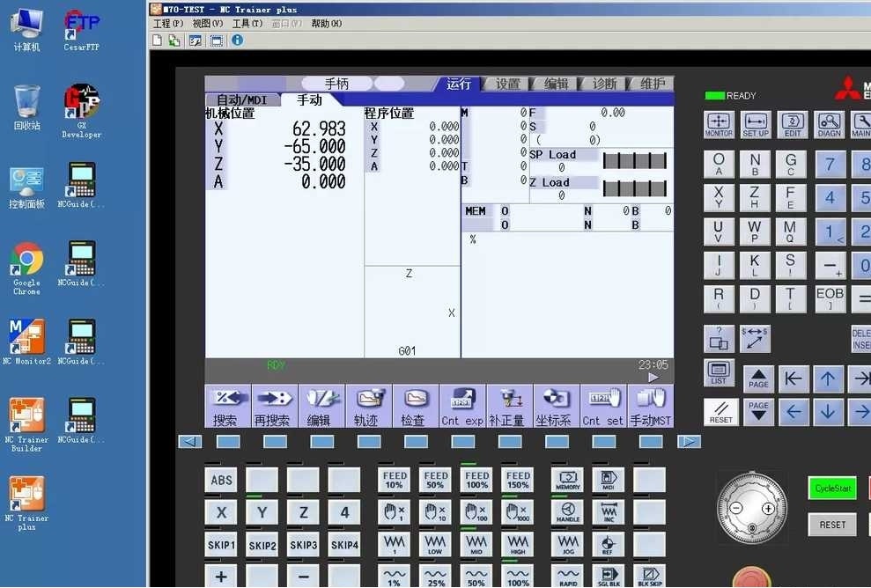
Task: Click the G/C letter key
Action: click(x=791, y=164)
